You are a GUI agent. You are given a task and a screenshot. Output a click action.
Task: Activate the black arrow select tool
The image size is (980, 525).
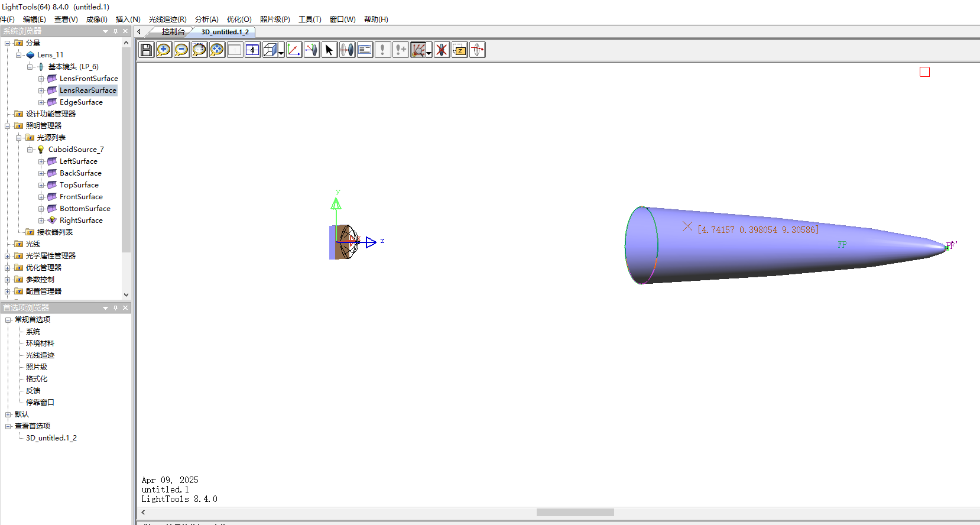point(329,50)
